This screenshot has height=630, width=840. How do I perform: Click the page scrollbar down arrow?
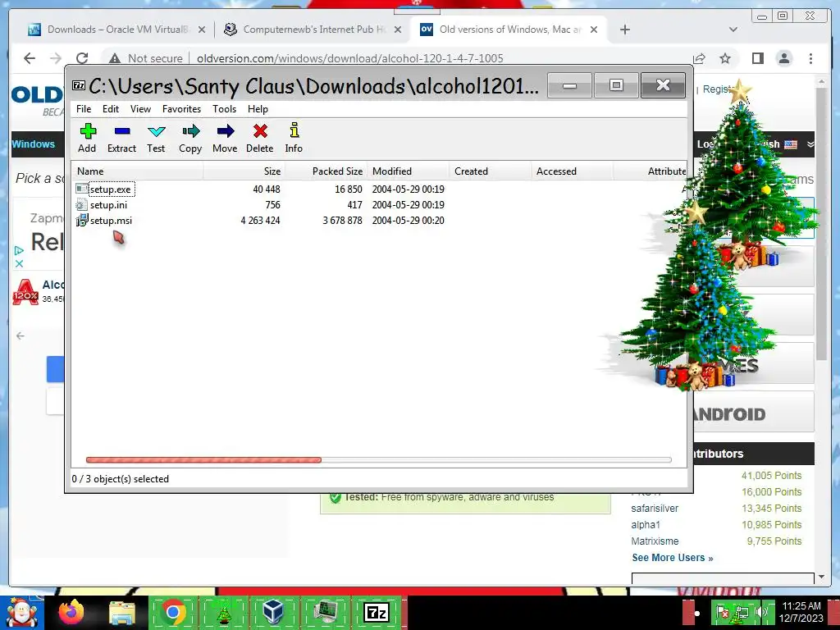coord(822,577)
